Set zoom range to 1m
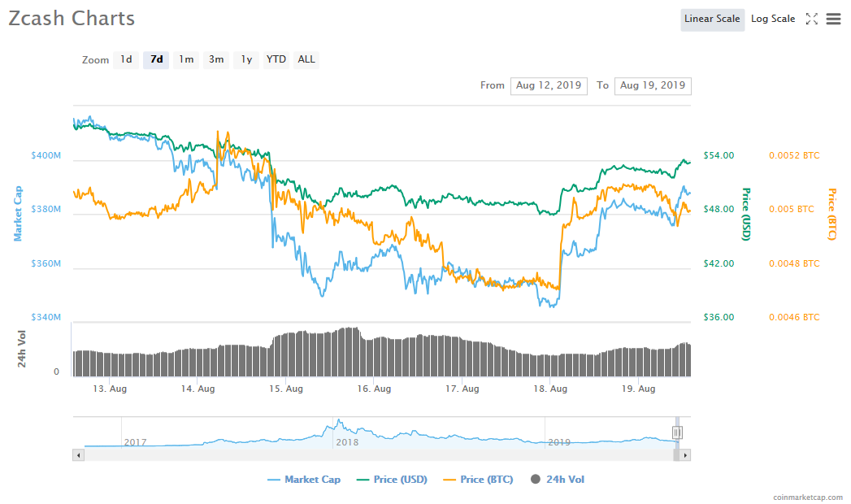Viewport: 851px width, 504px height. pos(186,59)
